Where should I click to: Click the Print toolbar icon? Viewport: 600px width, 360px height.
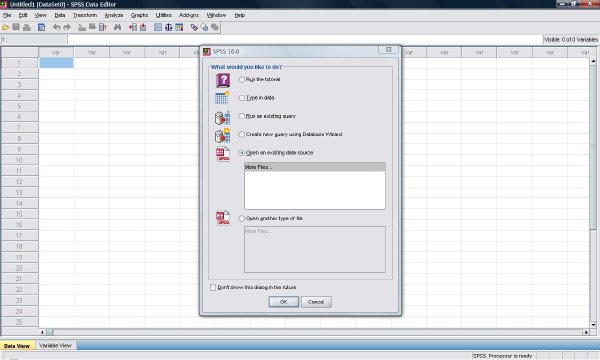[x=26, y=27]
